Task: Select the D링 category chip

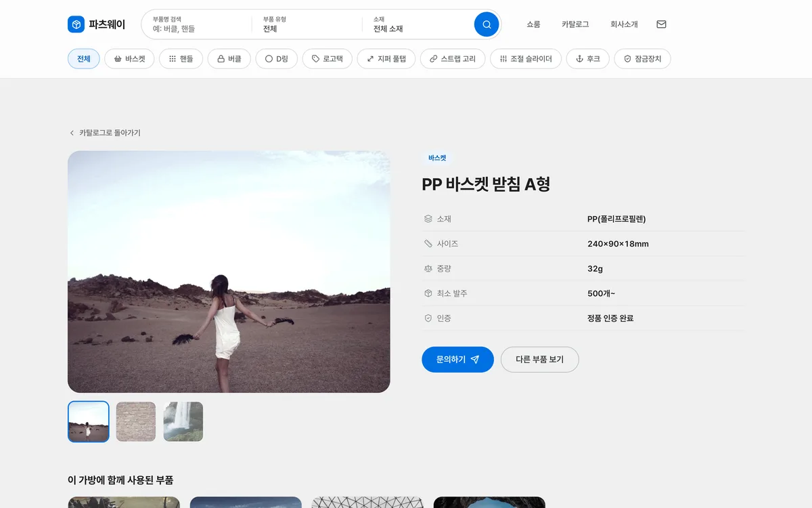Action: tap(276, 59)
